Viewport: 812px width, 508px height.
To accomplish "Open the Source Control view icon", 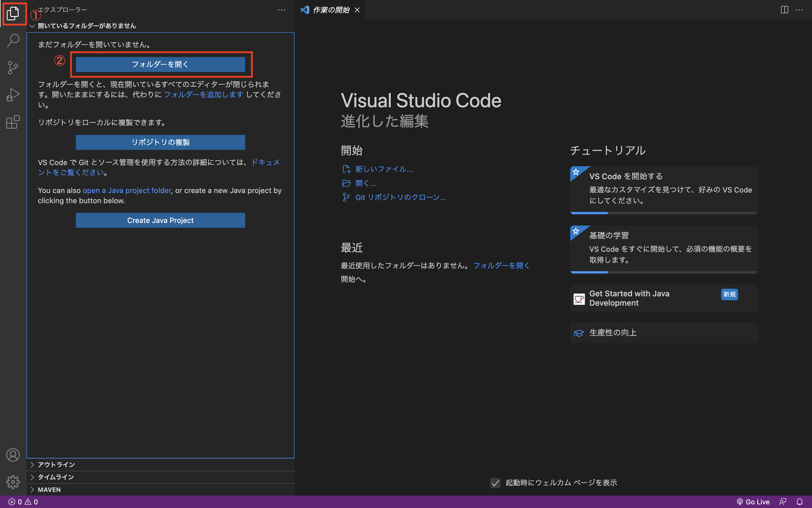I will pos(13,67).
